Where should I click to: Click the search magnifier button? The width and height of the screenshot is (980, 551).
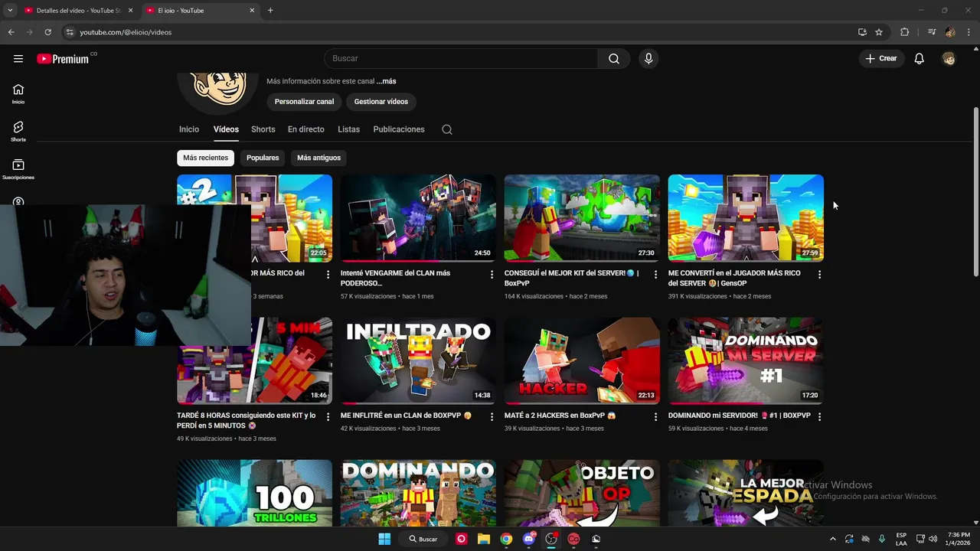coord(614,58)
